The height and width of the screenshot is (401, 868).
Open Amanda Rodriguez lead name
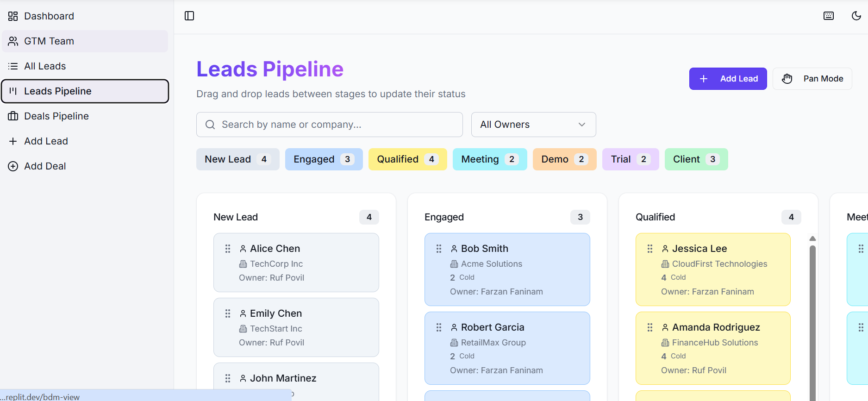tap(716, 327)
